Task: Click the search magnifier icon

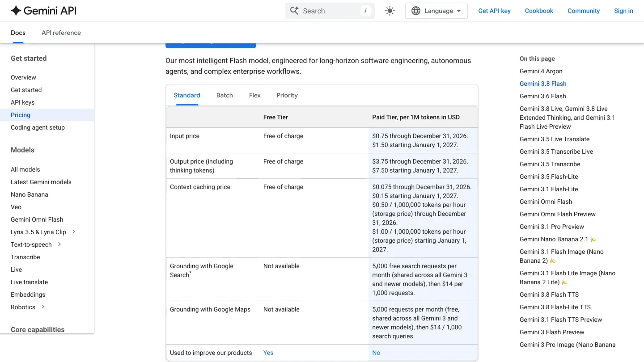Action: click(x=294, y=11)
